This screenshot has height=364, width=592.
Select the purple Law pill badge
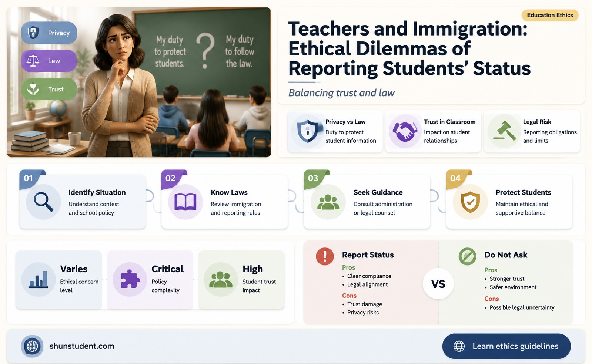point(49,61)
